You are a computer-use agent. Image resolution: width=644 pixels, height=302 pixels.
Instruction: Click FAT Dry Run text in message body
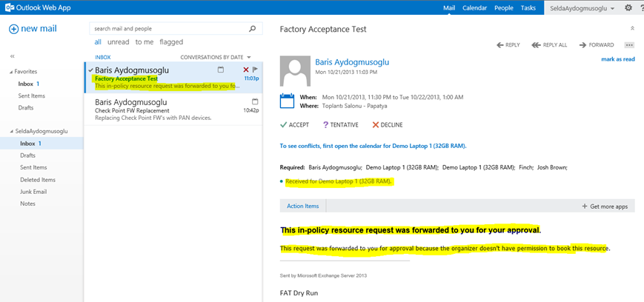click(299, 293)
